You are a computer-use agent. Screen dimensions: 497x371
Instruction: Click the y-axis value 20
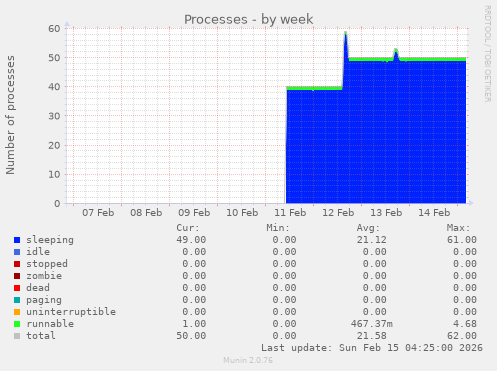pos(54,145)
